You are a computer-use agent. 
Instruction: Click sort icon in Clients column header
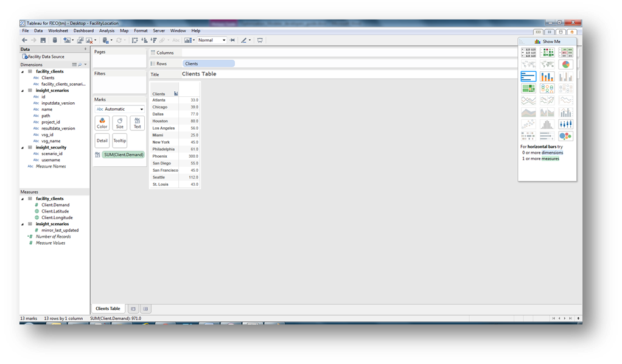[x=176, y=94]
